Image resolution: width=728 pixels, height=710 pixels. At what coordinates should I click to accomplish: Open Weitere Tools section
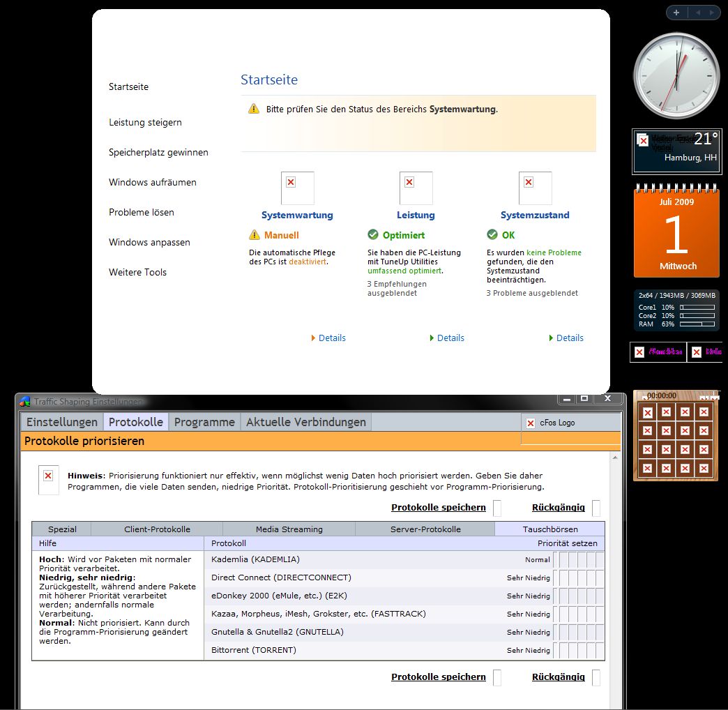point(137,272)
